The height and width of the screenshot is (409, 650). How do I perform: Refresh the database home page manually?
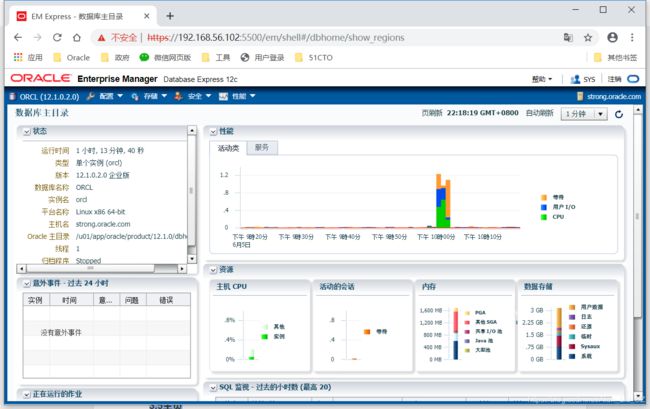(619, 114)
